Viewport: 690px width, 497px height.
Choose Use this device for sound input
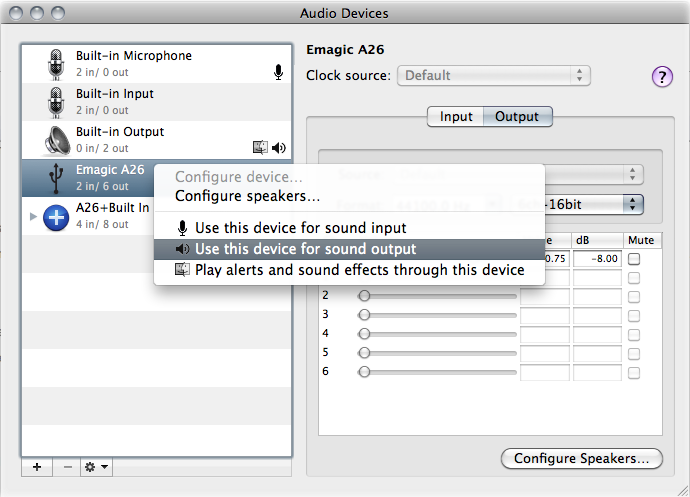(x=349, y=228)
